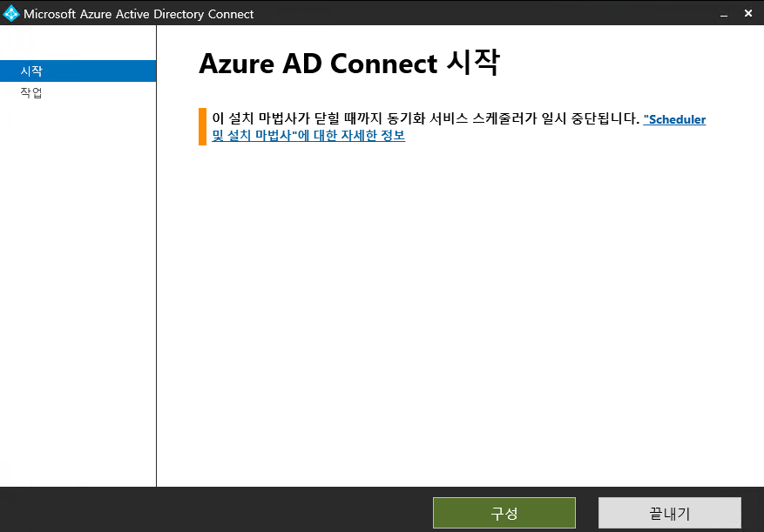The image size is (764, 532).
Task: Click the 끝내기 button
Action: click(x=670, y=513)
